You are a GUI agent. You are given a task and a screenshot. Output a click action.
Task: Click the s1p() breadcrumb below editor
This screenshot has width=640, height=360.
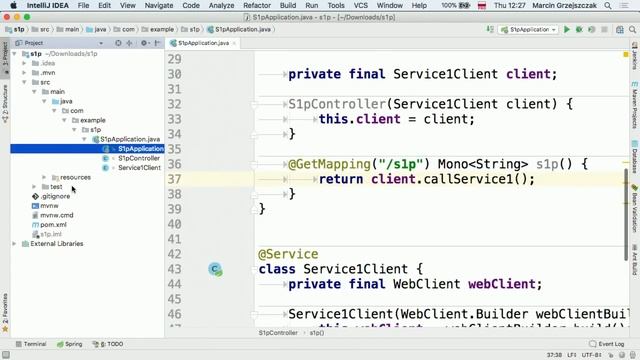click(317, 333)
